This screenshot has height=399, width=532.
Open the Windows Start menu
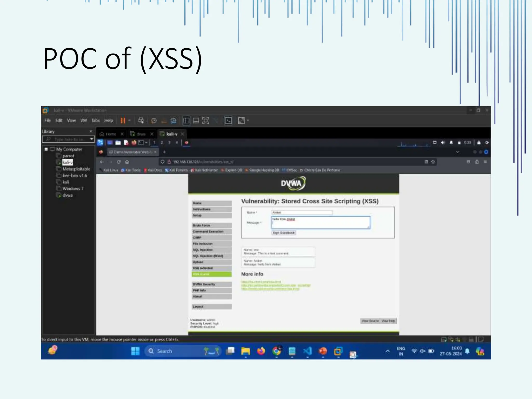(x=135, y=351)
